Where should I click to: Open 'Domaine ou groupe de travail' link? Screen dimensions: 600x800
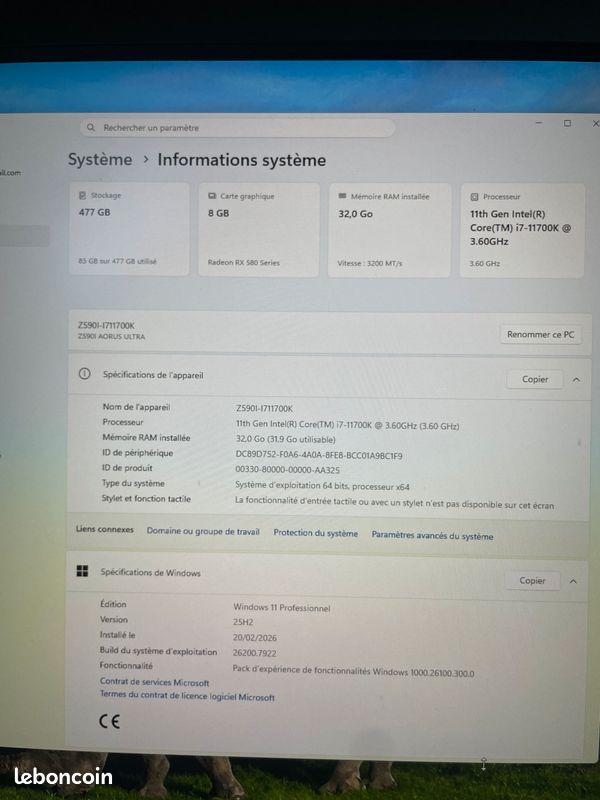point(203,531)
